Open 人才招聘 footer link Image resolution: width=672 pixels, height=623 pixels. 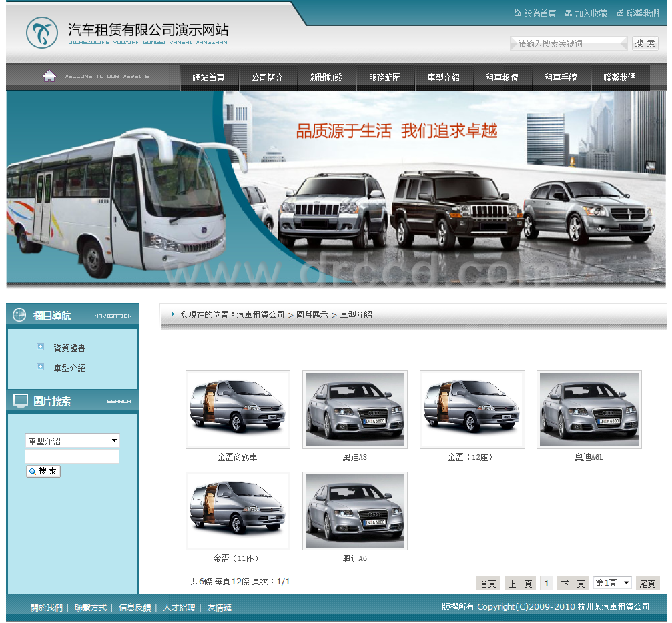point(179,608)
